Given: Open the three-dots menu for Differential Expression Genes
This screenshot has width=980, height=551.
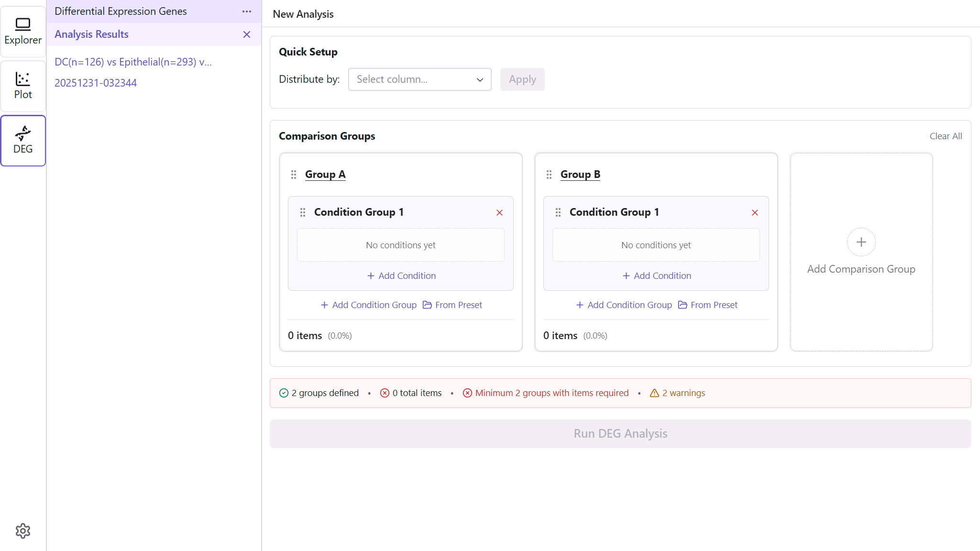Looking at the screenshot, I should pos(247,11).
